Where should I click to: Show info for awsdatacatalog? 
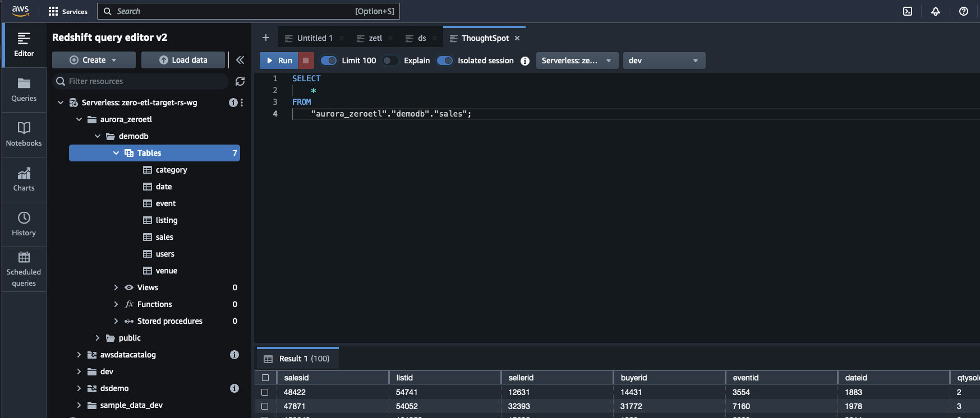tap(234, 355)
